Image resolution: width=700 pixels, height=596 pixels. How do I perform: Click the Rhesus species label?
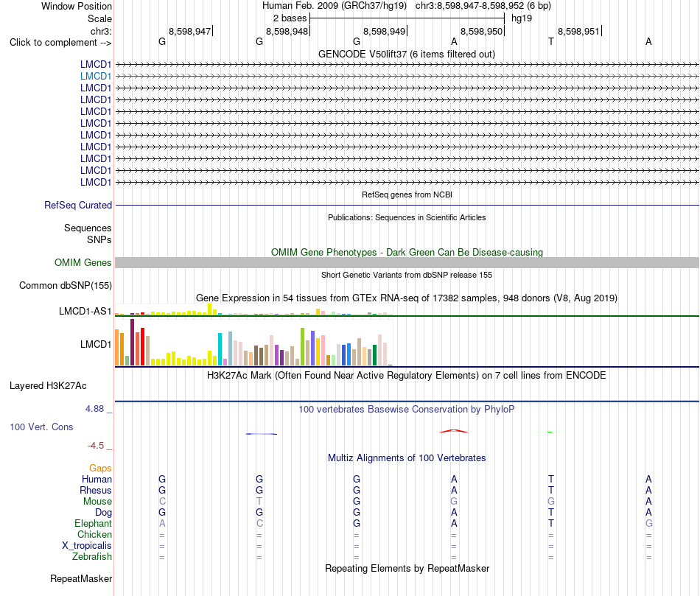click(96, 490)
